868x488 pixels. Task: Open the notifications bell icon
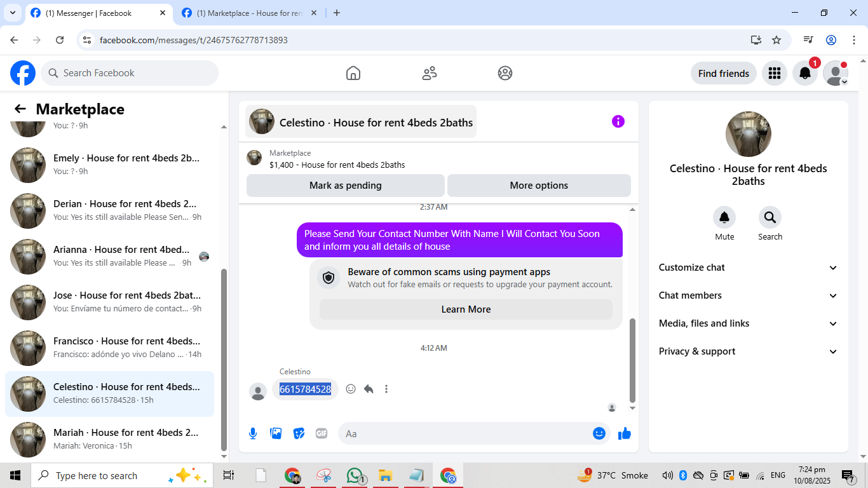pyautogui.click(x=805, y=73)
